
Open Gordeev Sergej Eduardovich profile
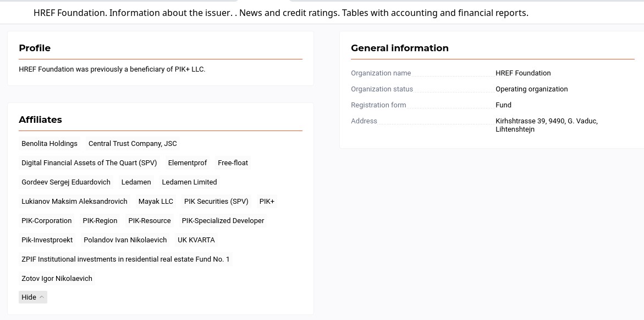point(65,182)
